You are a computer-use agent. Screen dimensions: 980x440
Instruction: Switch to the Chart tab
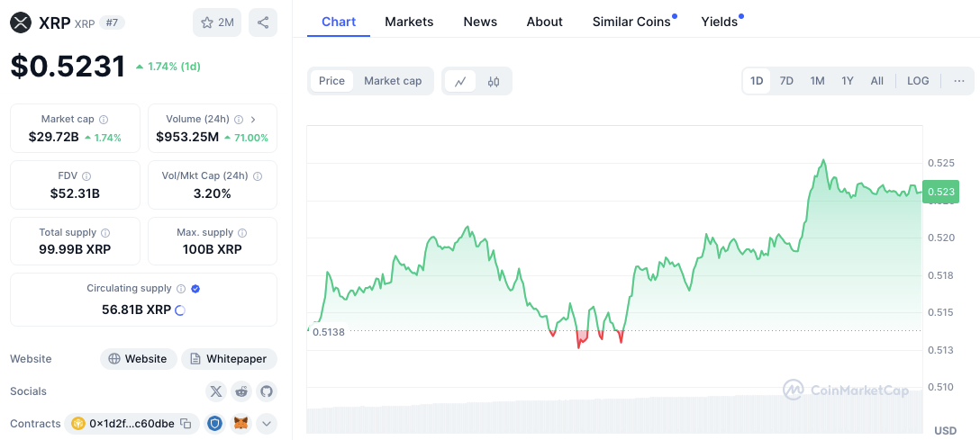pos(339,22)
